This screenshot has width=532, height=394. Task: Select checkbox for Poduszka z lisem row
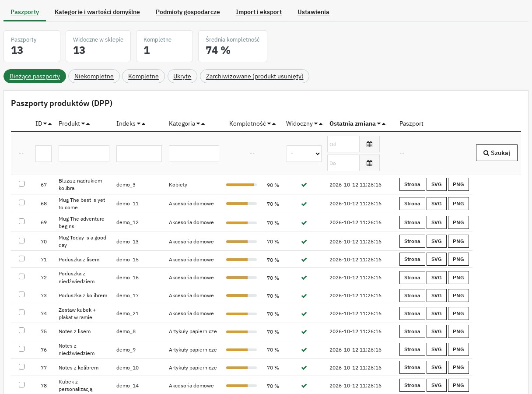point(21,259)
